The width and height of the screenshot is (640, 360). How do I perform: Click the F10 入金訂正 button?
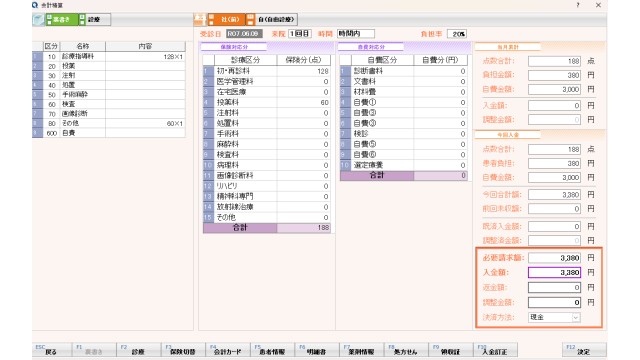coord(496,350)
